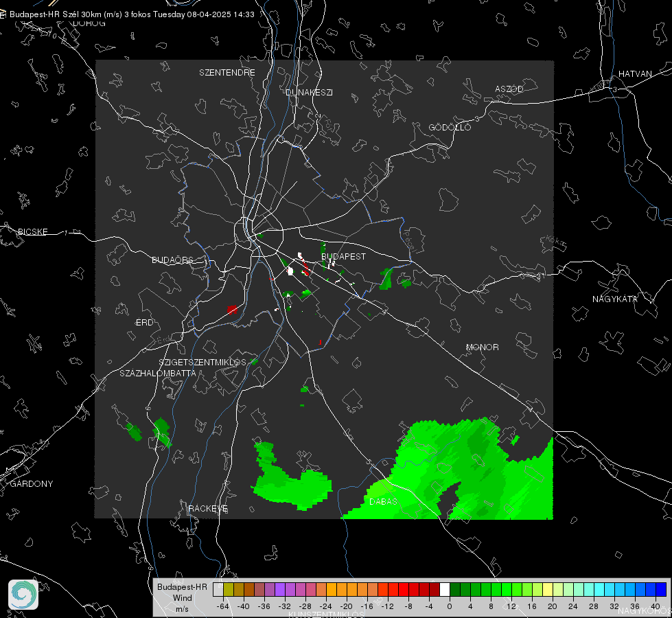Select the BUDAPEST city label
Image resolution: width=672 pixels, height=618 pixels.
pos(344,256)
